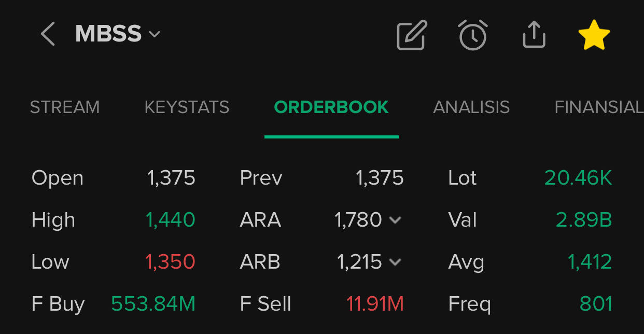Select the ORDERBOOK tab

331,107
